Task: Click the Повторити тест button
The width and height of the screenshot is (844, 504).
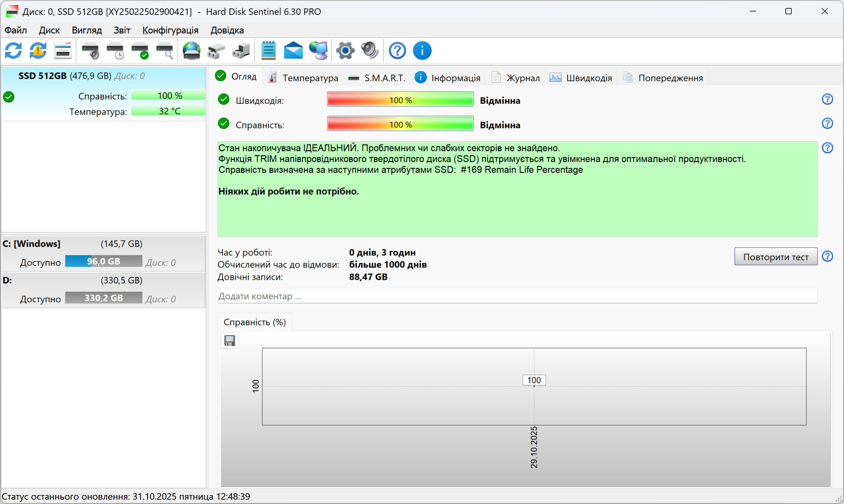Action: click(x=776, y=257)
